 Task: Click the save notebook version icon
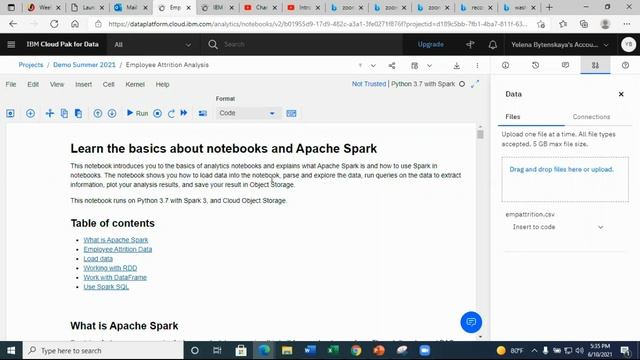click(10, 113)
